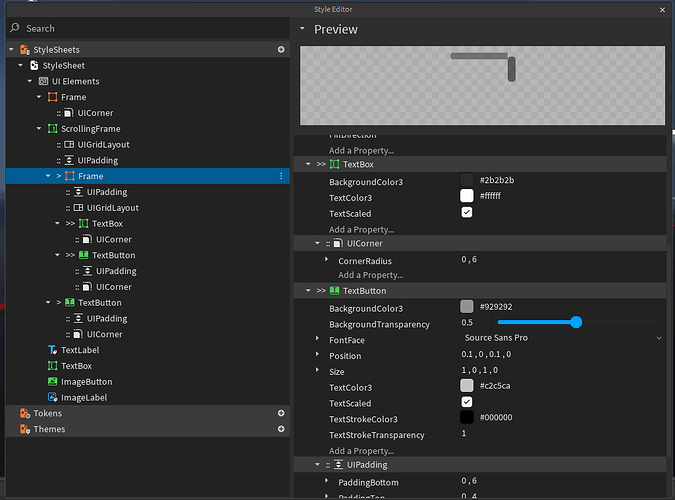This screenshot has width=675, height=500.
Task: Collapse the UI Elements node
Action: tap(30, 81)
